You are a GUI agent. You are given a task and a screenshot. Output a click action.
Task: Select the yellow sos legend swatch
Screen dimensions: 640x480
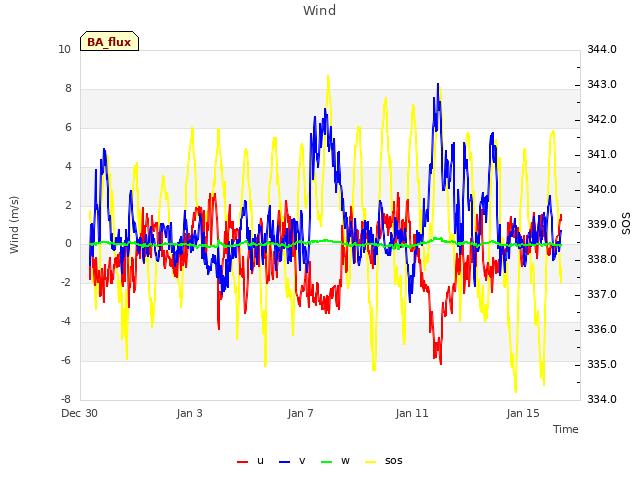[370, 462]
